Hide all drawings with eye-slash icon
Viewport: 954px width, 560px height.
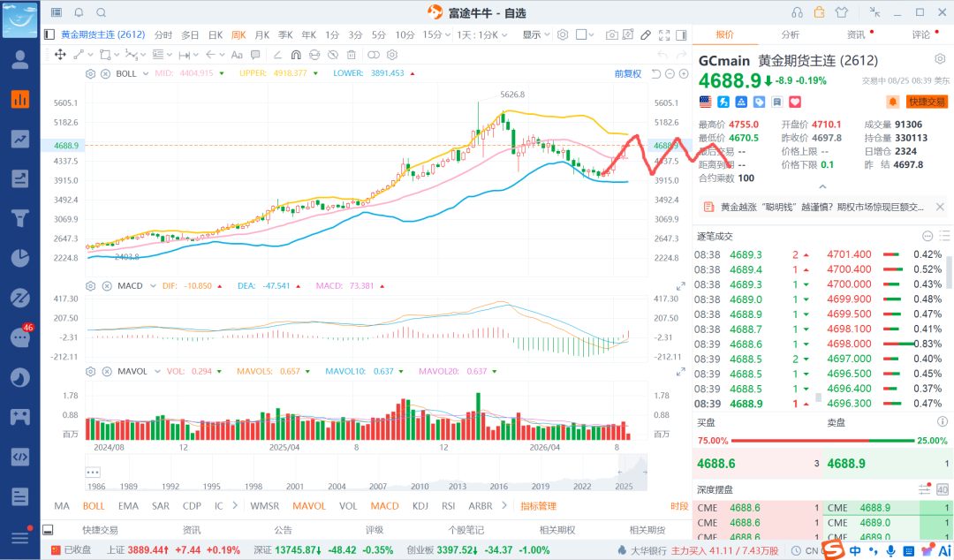click(x=333, y=55)
